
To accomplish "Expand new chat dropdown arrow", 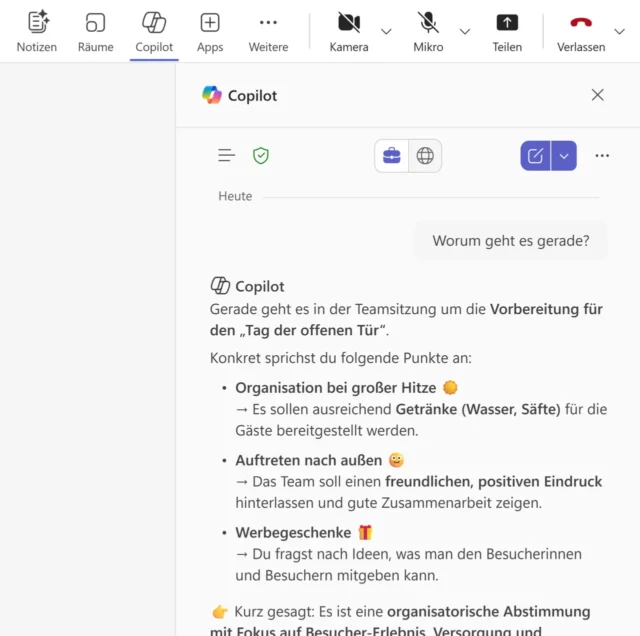I will coord(564,156).
